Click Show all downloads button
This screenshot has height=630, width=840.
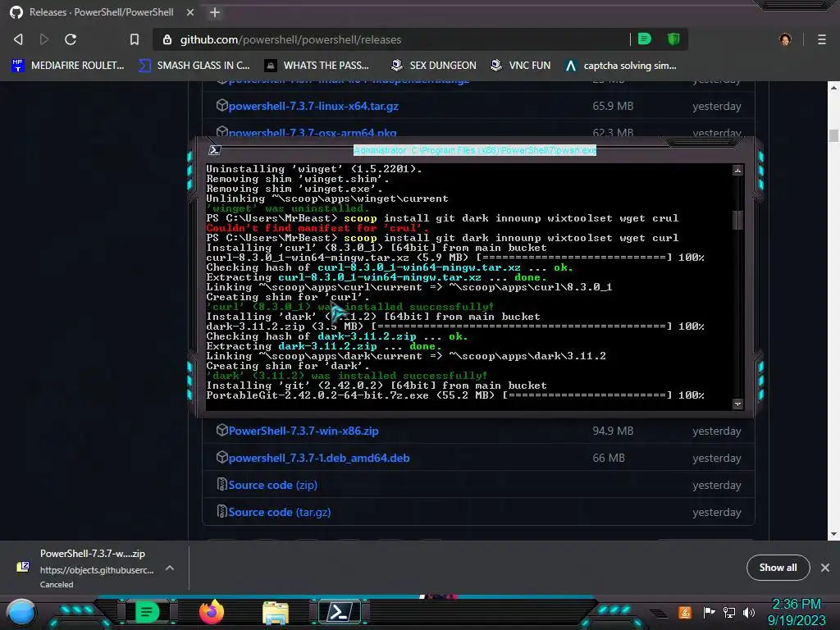pyautogui.click(x=778, y=568)
